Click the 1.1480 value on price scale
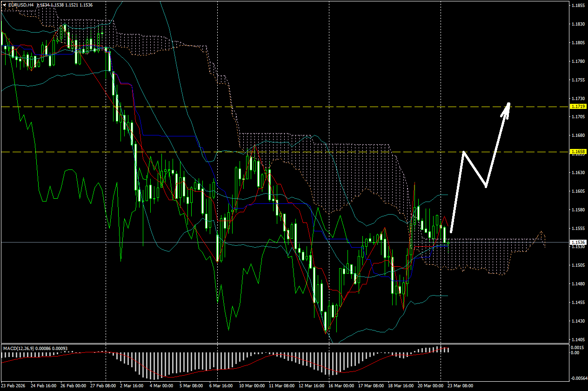The height and width of the screenshot is (391, 588). [x=578, y=284]
